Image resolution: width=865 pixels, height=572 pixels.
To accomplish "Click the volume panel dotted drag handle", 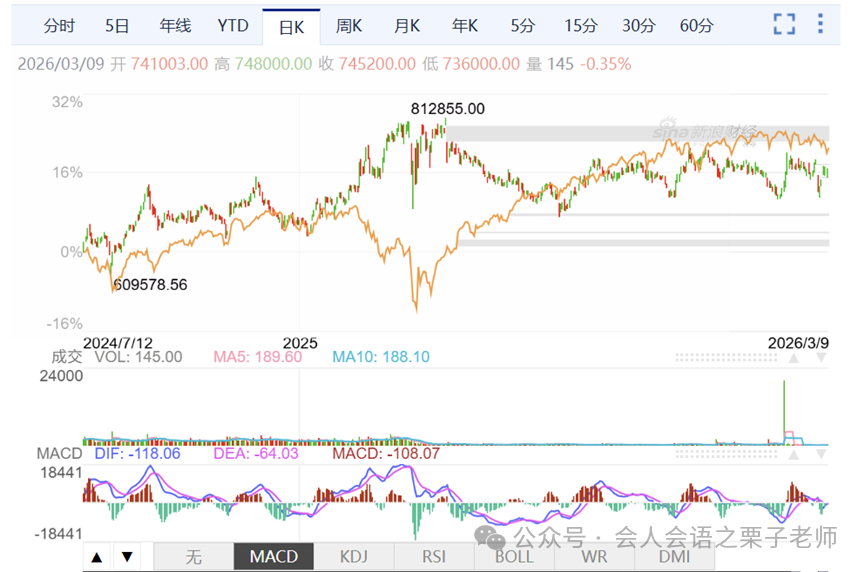I will [726, 359].
